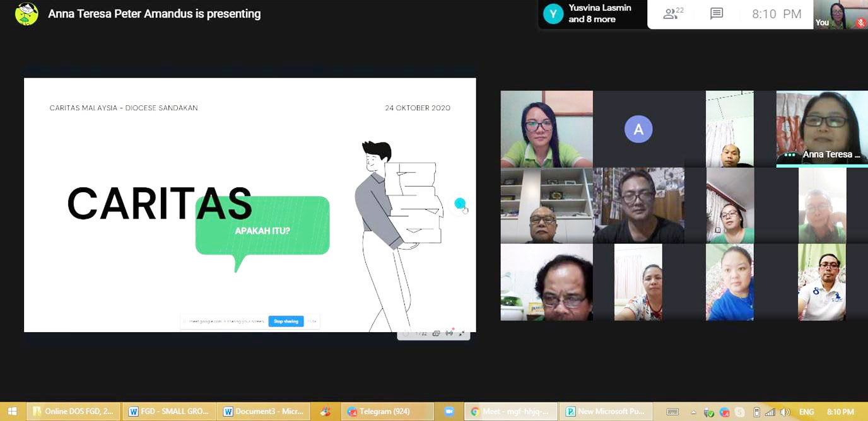868x421 pixels.
Task: Click the presenter's avatar icon at top left
Action: [26, 14]
